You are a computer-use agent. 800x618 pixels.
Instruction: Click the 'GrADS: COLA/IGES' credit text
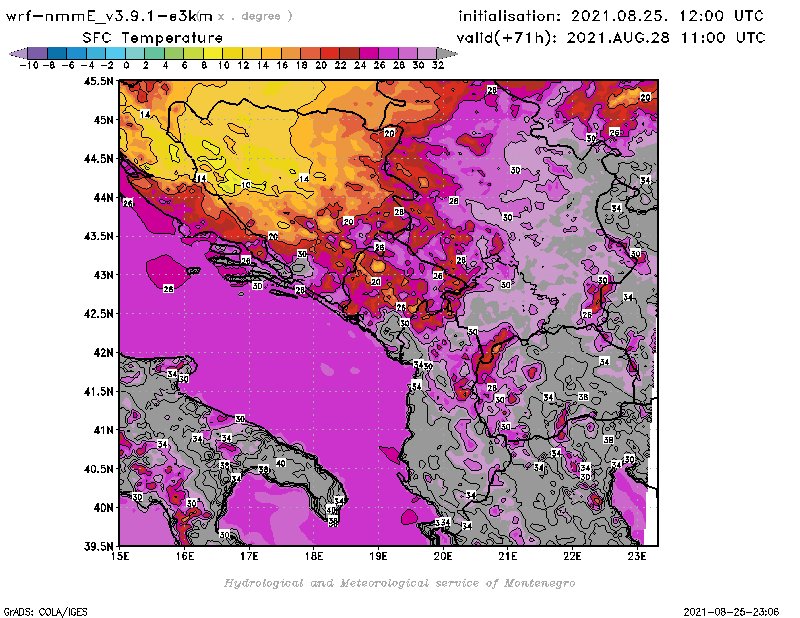(45, 612)
